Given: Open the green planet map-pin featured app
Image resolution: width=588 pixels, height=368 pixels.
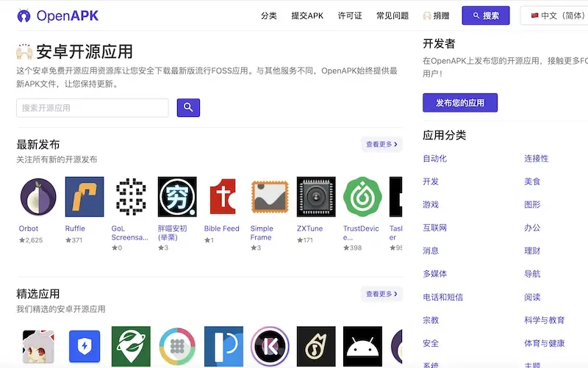Looking at the screenshot, I should click(x=131, y=346).
